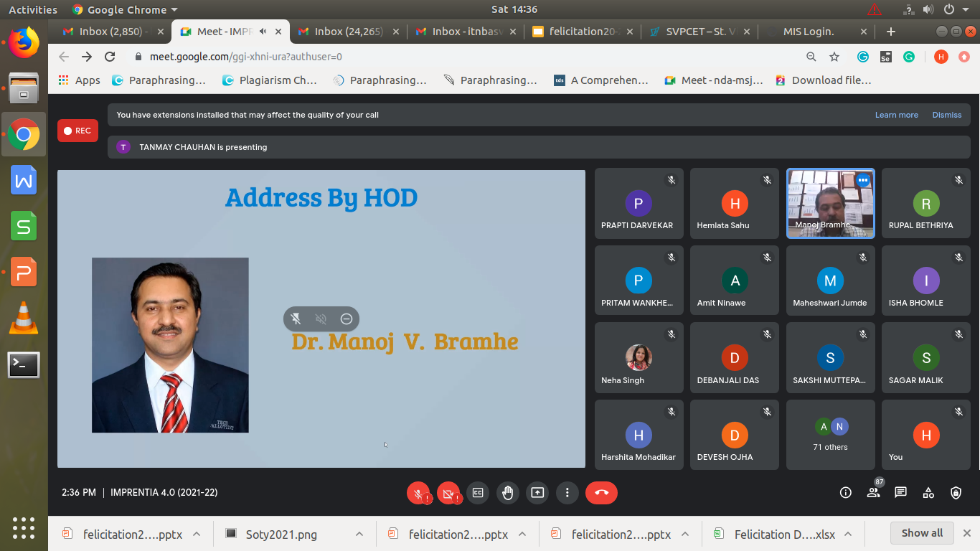Click the 71 others participant tile

pos(830,435)
